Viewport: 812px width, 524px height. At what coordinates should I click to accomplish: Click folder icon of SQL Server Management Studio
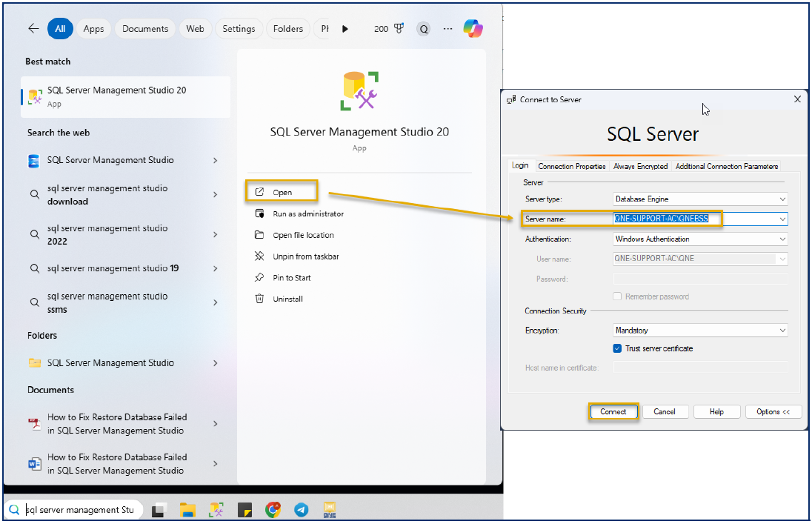35,363
